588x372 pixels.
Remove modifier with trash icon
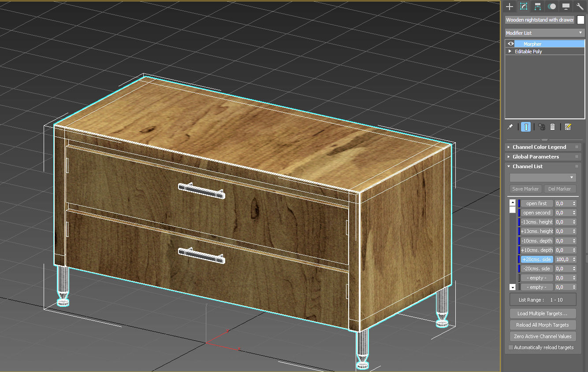(552, 127)
